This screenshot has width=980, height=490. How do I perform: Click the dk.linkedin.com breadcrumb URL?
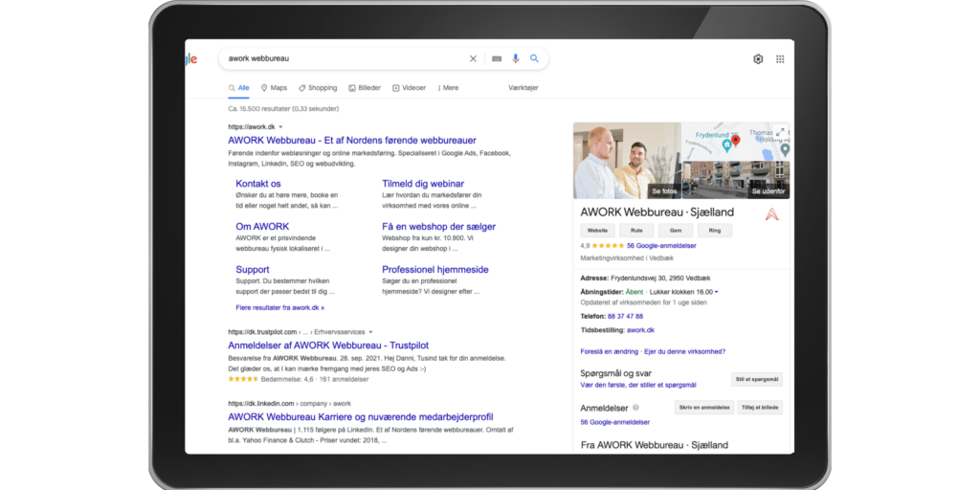pyautogui.click(x=289, y=404)
